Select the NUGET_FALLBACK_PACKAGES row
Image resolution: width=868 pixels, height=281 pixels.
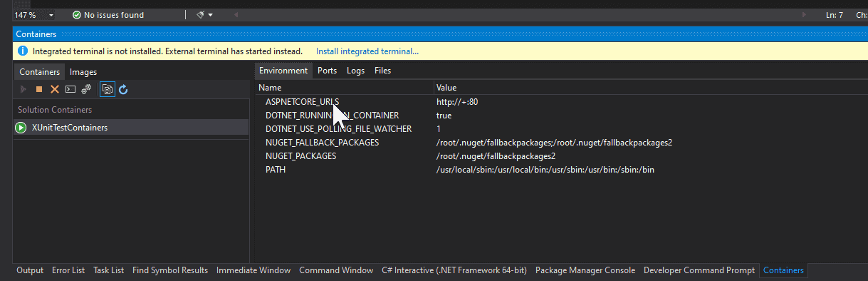562,143
